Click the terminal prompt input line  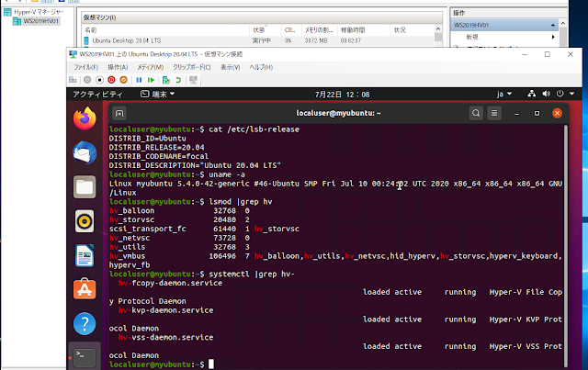337,364
